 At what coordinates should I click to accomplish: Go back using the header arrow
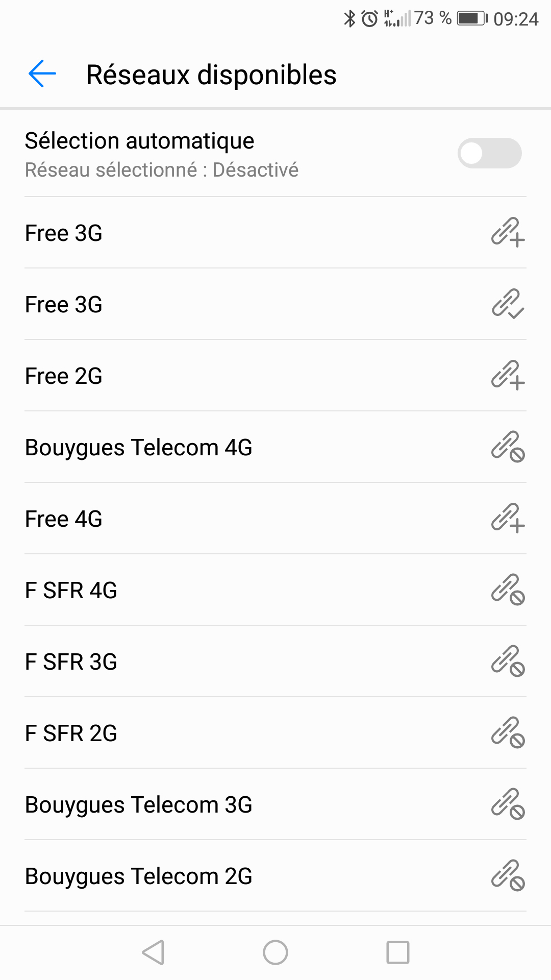click(x=42, y=74)
